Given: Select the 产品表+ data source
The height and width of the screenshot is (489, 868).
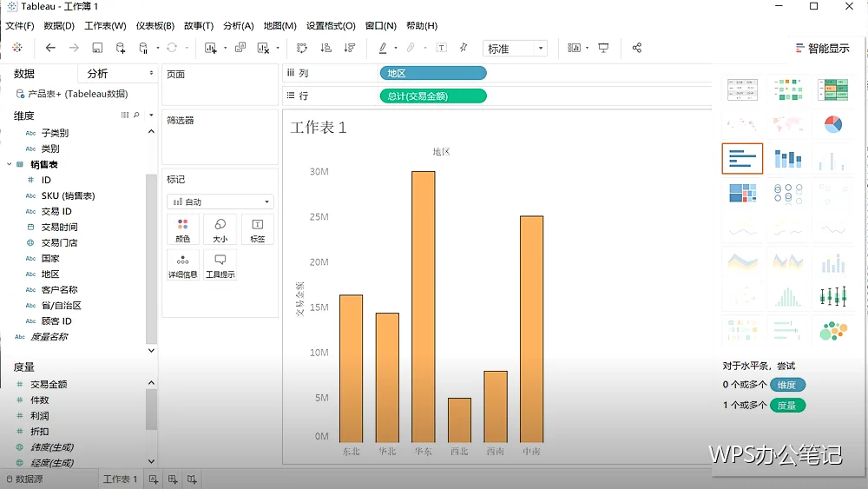Looking at the screenshot, I should [72, 94].
